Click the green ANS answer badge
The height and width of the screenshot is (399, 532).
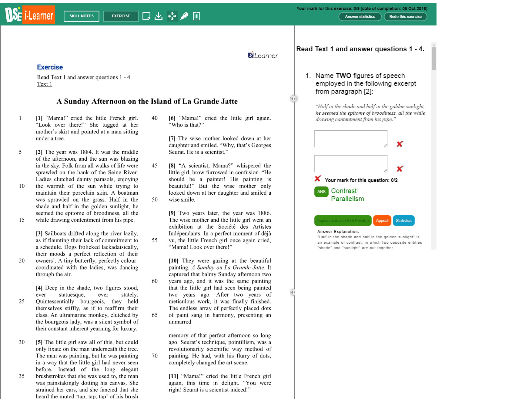[321, 192]
